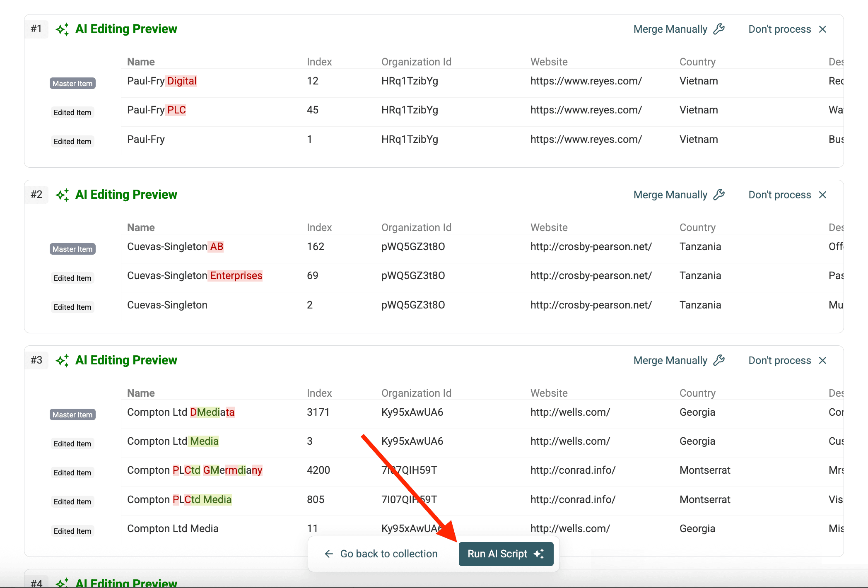Open the http://wells.com/ website link
The height and width of the screenshot is (588, 868).
coord(570,412)
